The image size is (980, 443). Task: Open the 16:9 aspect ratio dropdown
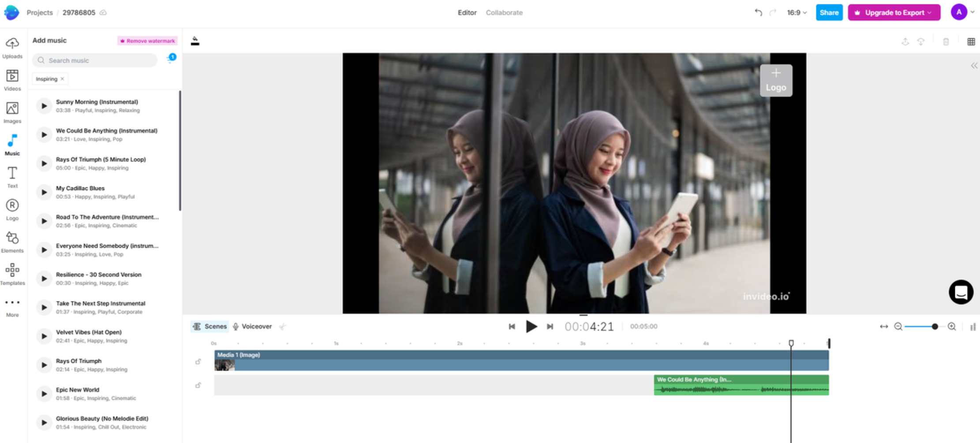point(796,12)
